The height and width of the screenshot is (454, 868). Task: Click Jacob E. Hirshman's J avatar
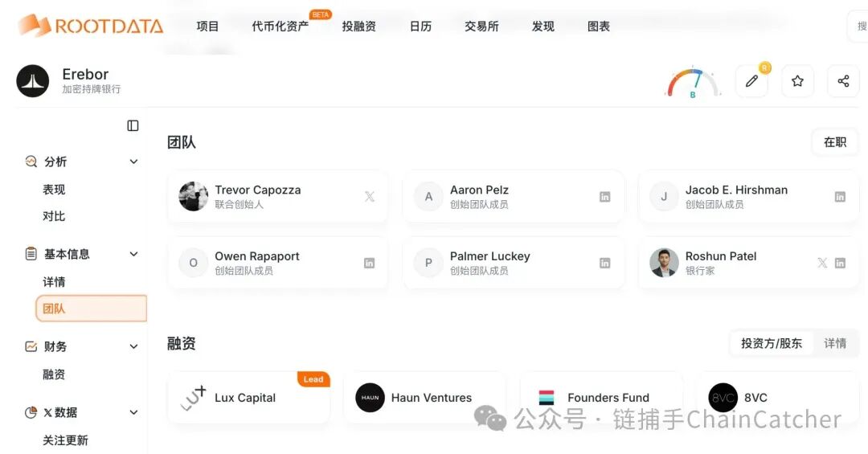pos(664,196)
